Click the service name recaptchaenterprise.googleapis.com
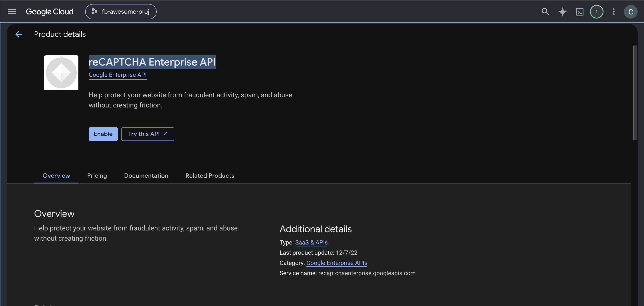The height and width of the screenshot is (306, 644). [367, 273]
